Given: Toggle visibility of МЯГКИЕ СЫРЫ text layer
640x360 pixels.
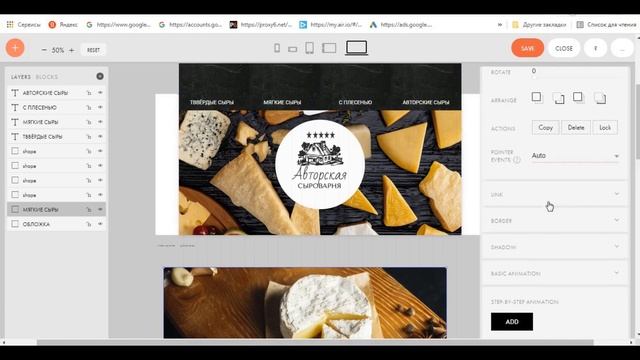Looking at the screenshot, I should pos(100,122).
